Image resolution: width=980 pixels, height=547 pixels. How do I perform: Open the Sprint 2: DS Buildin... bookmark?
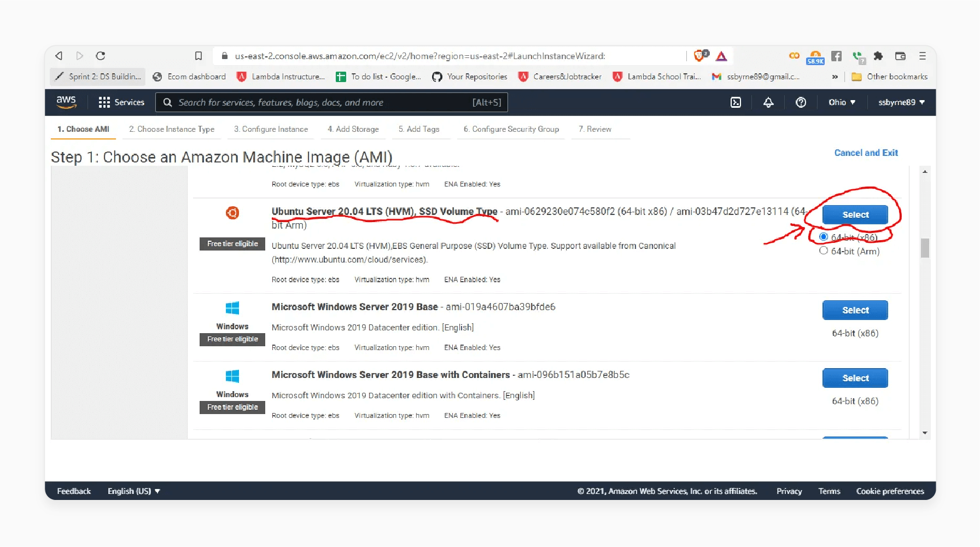(98, 77)
